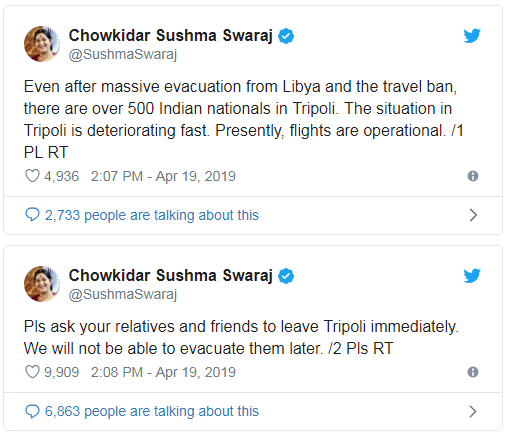Screen dimensions: 509x434
Task: Open info icon on the first tweet
Action: point(473,176)
